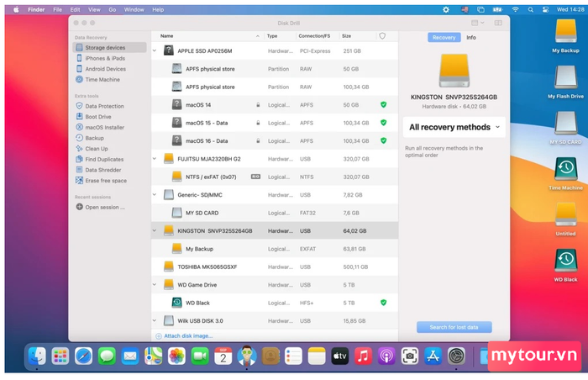Switch to the Recovery tab

tap(444, 38)
